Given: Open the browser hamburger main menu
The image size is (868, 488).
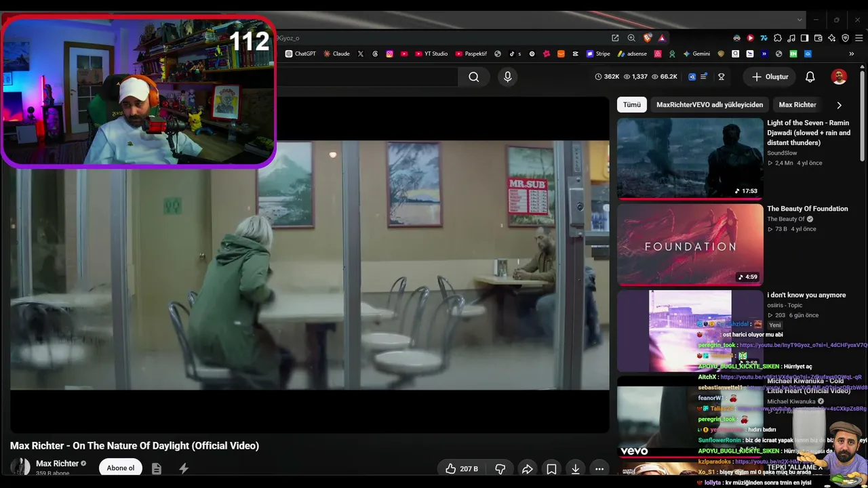Looking at the screenshot, I should pos(859,38).
